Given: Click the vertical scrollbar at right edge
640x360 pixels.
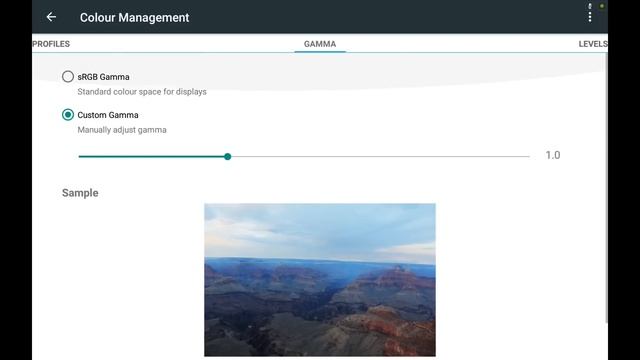Looking at the screenshot, I should [606, 188].
